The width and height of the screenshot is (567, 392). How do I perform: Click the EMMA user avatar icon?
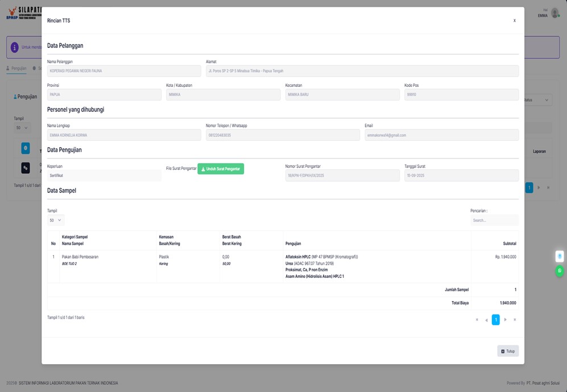pyautogui.click(x=554, y=13)
